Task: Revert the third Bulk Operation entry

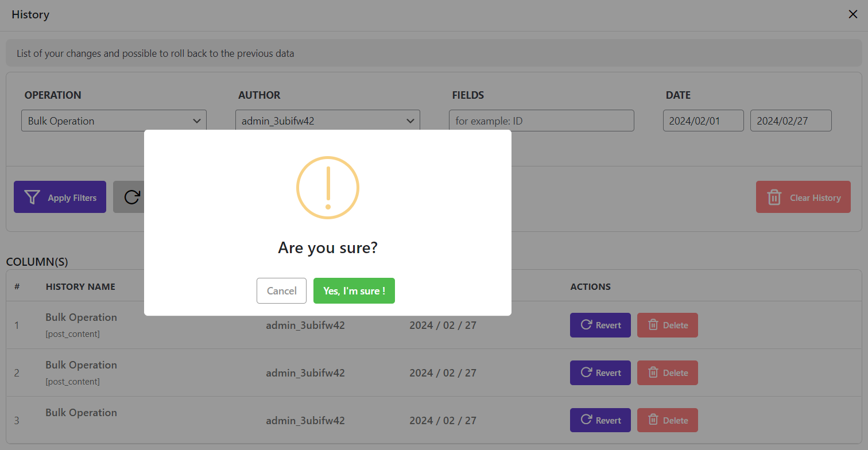Action: click(x=600, y=420)
